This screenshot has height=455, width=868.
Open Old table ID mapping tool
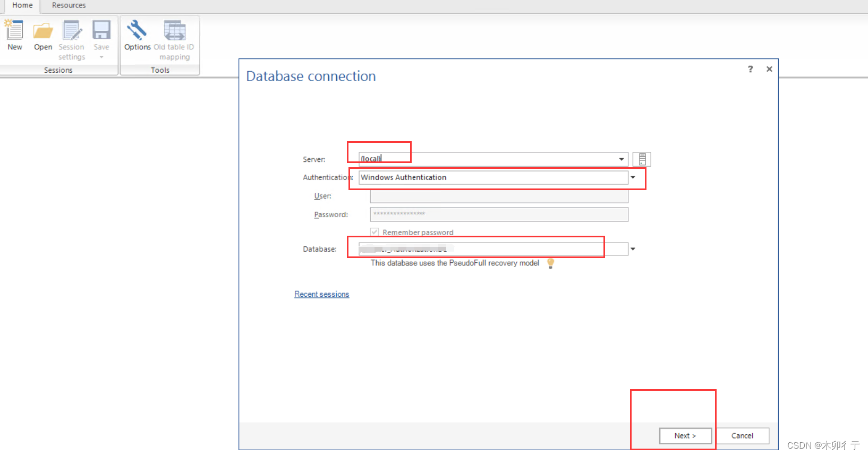[x=174, y=40]
